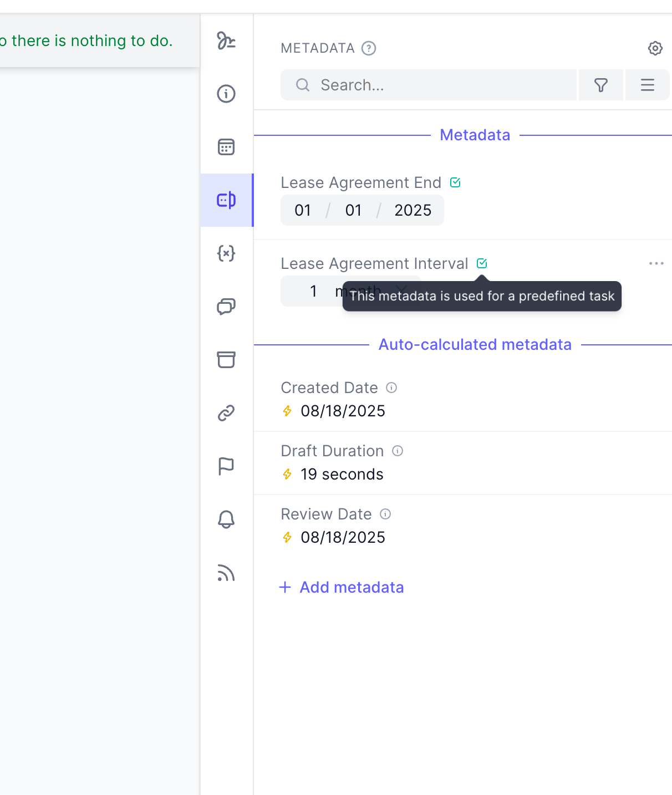Open the feed RSS icon in sidebar
The image size is (672, 795).
click(226, 573)
